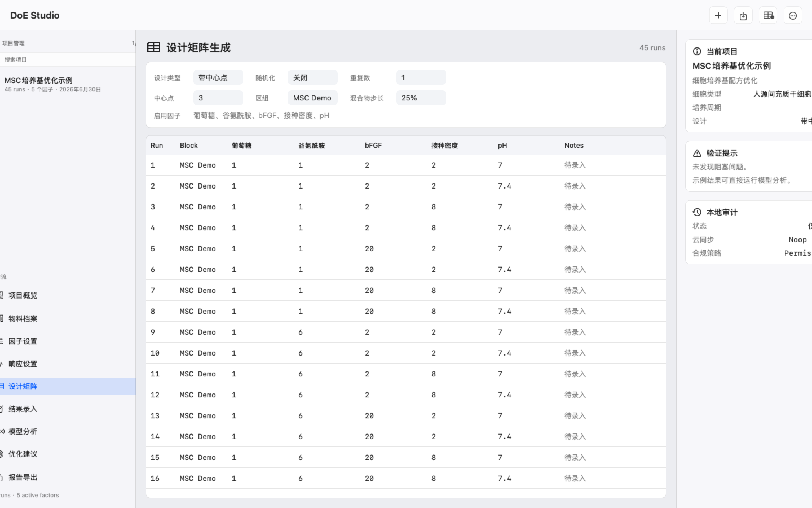The width and height of the screenshot is (812, 508).
Task: Open the more options ellipsis menu
Action: pyautogui.click(x=793, y=16)
